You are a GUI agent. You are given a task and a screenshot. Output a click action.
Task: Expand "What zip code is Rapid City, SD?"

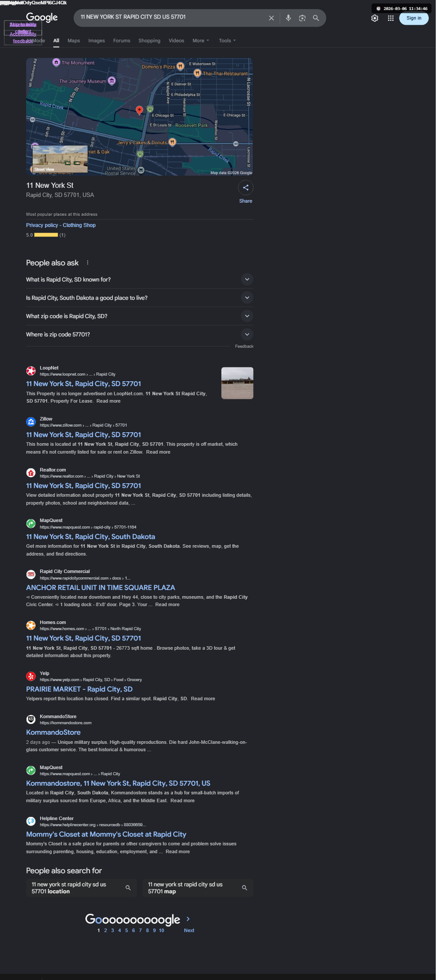point(139,316)
